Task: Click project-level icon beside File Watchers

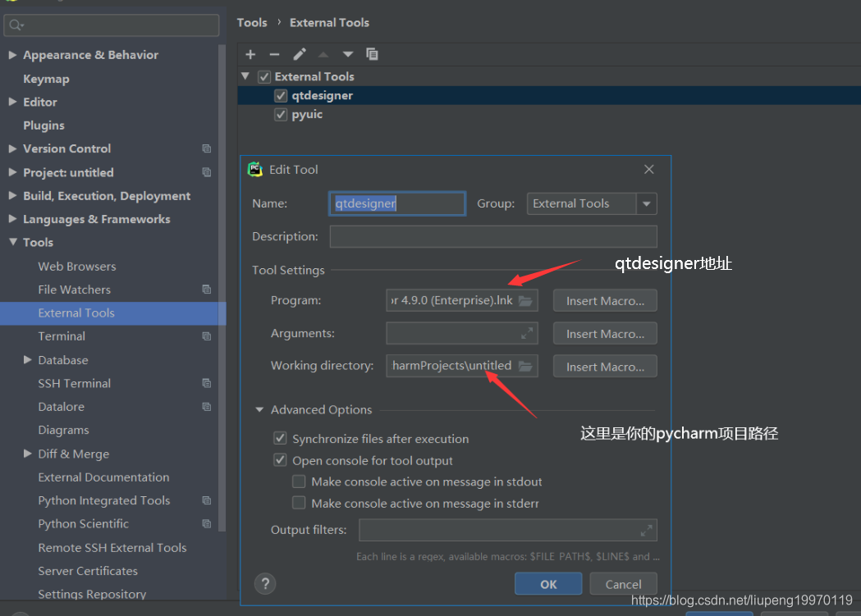Action: pos(207,289)
